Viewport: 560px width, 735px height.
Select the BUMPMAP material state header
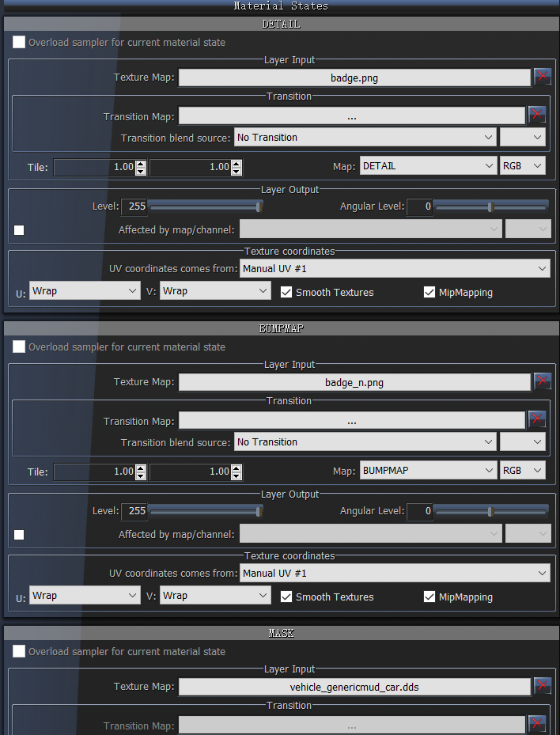pos(280,328)
